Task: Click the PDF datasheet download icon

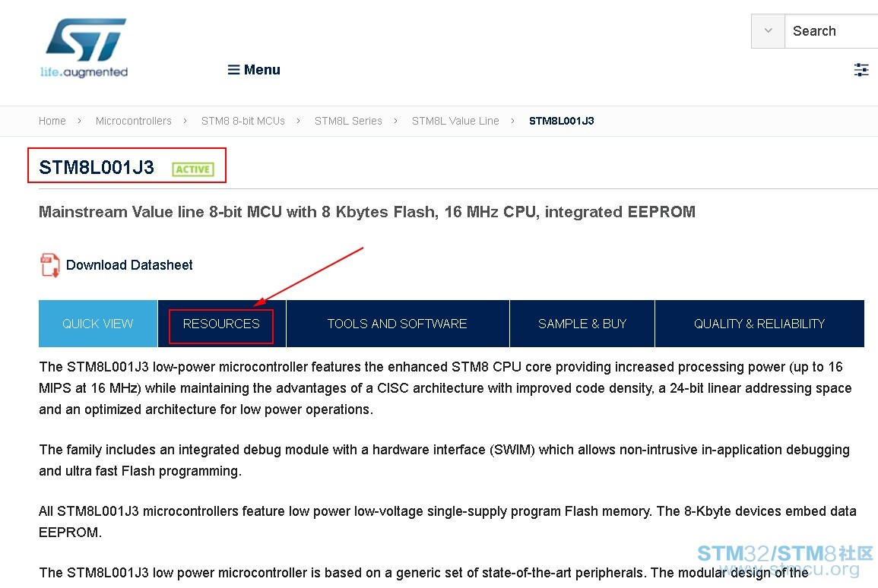Action: tap(50, 264)
